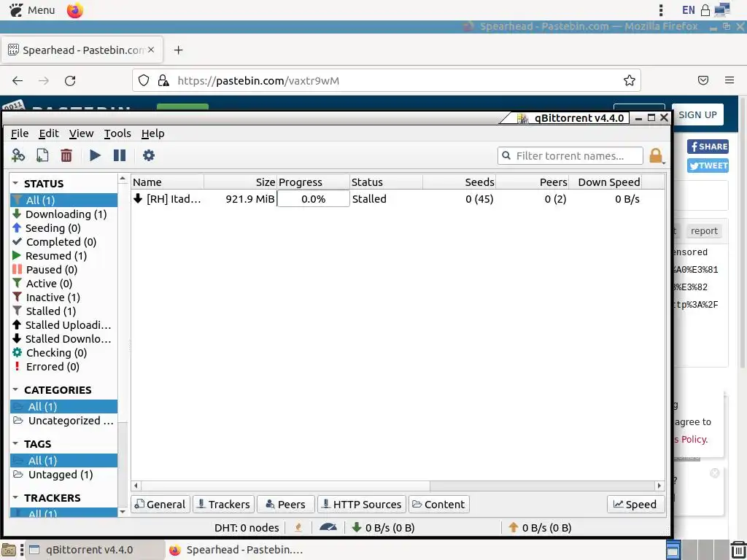The image size is (747, 560).
Task: Reload the Pastebin page
Action: click(70, 80)
